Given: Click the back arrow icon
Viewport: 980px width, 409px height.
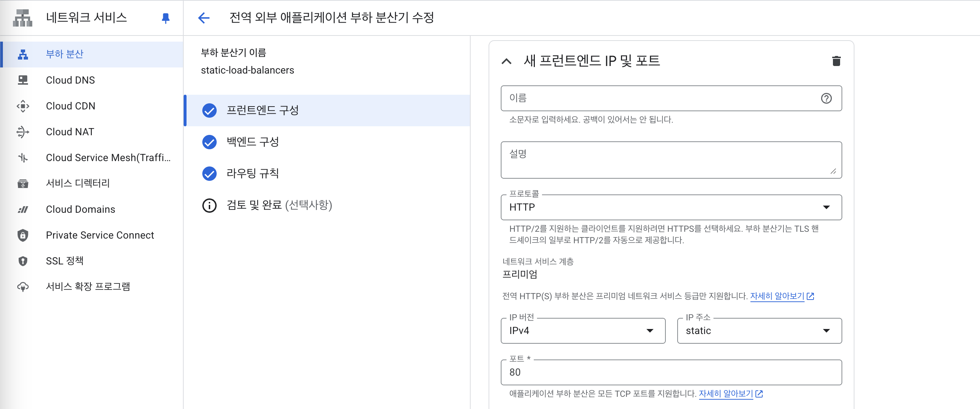Looking at the screenshot, I should click(x=204, y=18).
